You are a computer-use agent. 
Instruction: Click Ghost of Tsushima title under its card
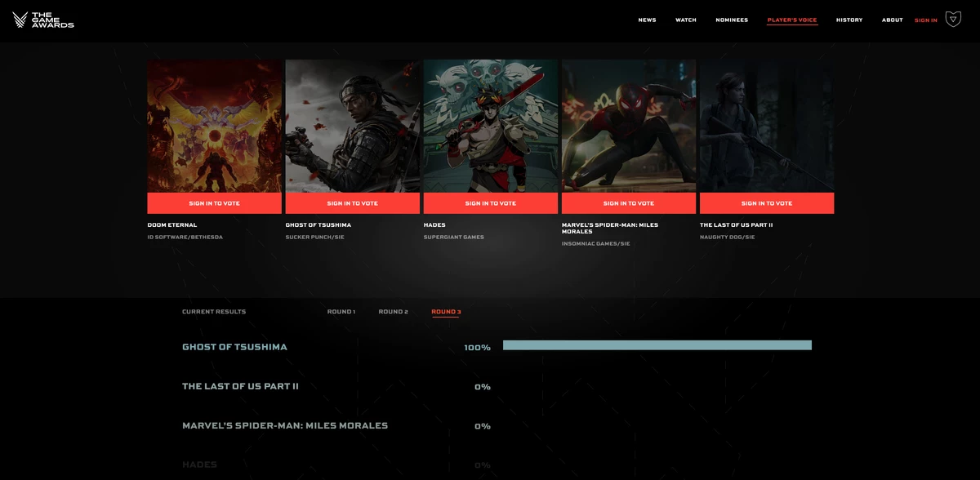pyautogui.click(x=318, y=225)
